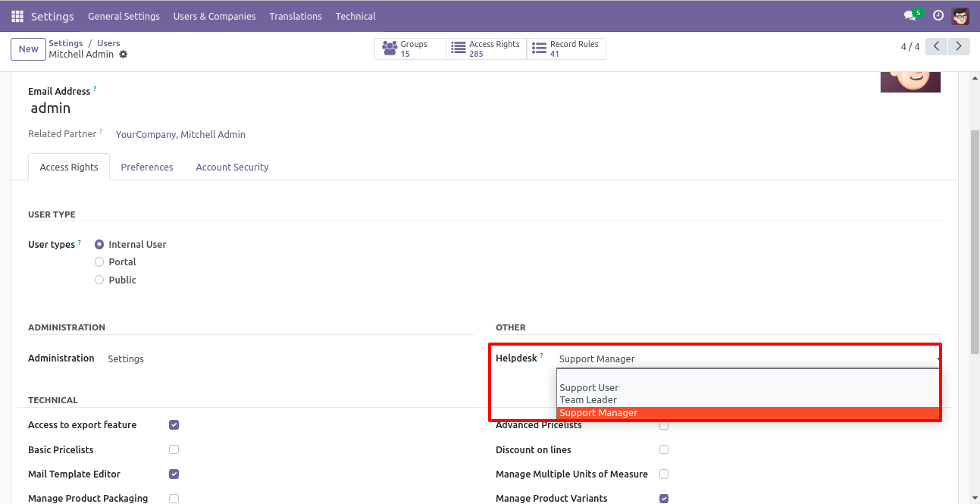Open General Settings menu
980x504 pixels.
(124, 16)
